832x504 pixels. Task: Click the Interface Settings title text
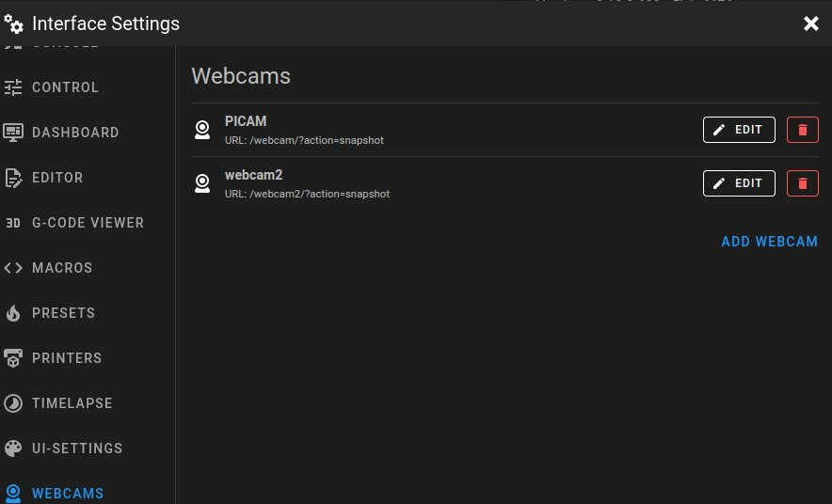pyautogui.click(x=106, y=24)
